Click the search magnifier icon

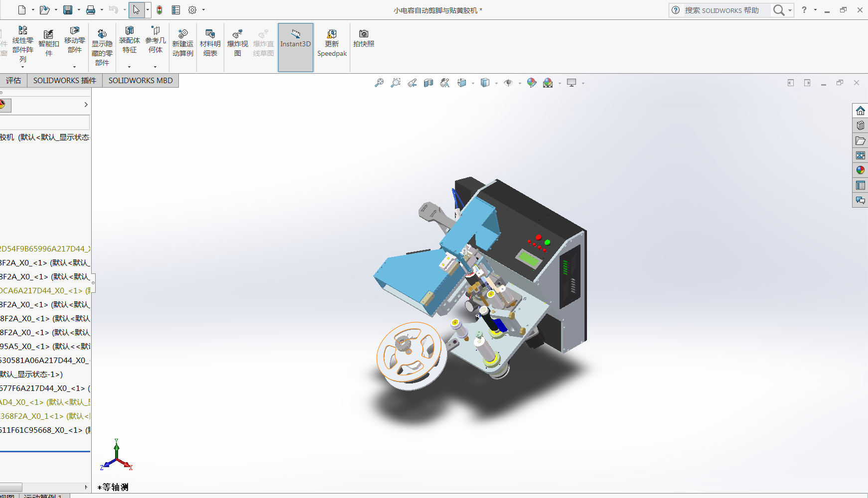click(778, 10)
